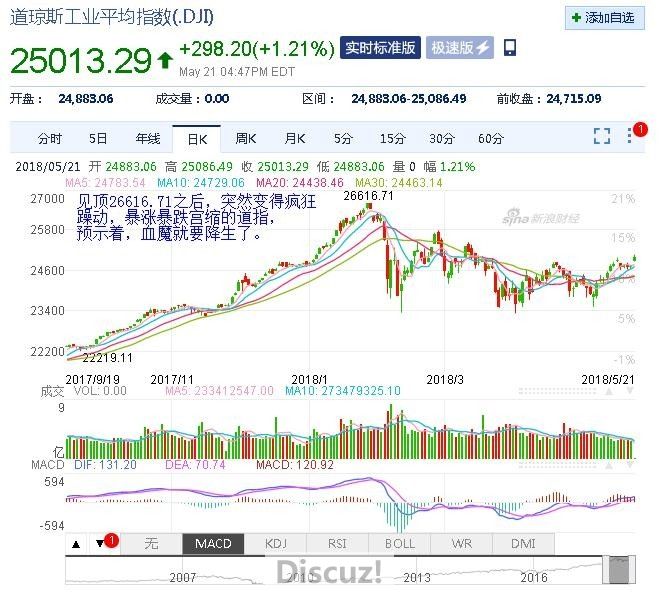
Task: Select the 无 no-indicator option
Action: 151,544
